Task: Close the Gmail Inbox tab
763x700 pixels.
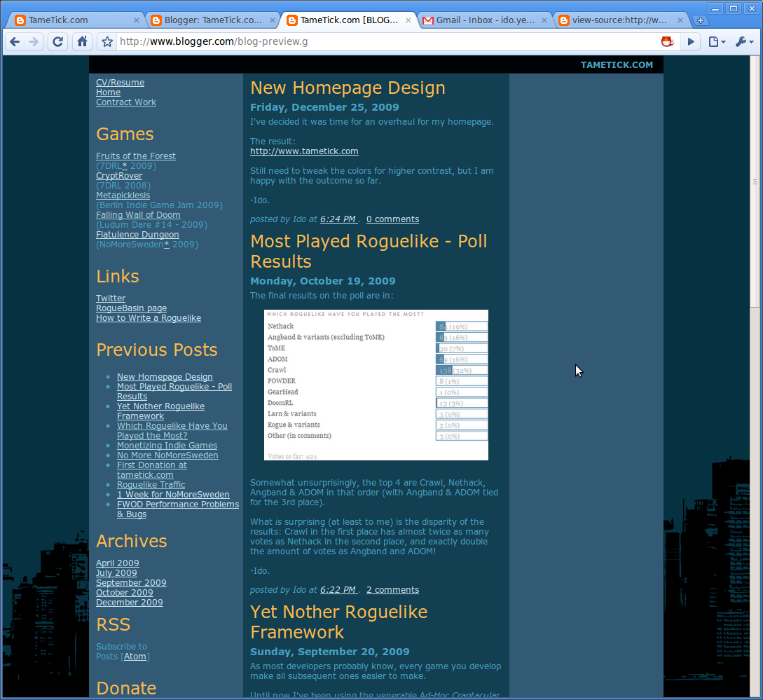Action: click(x=544, y=20)
